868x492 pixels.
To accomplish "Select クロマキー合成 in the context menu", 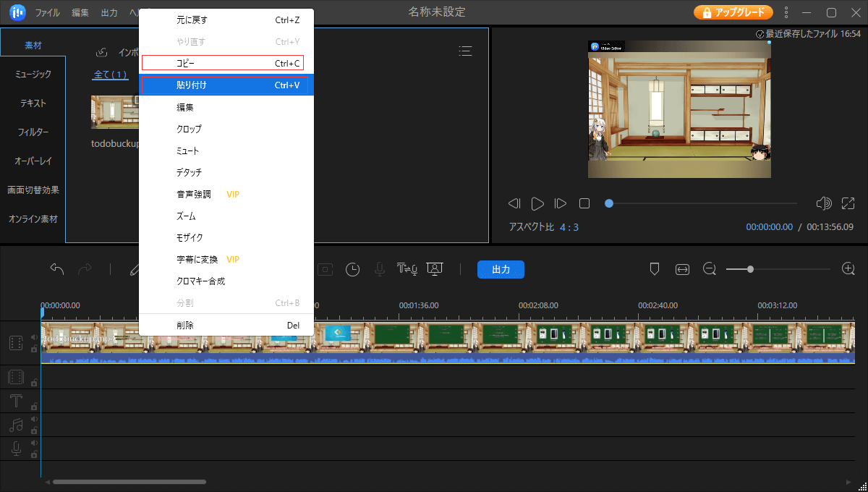I will click(200, 281).
